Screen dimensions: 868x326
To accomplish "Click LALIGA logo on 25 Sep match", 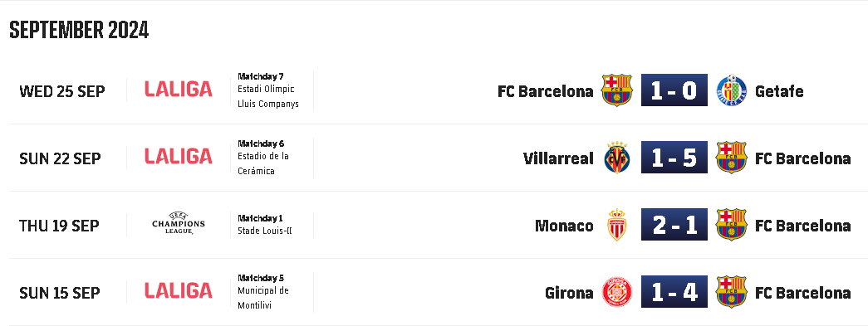I will [179, 89].
